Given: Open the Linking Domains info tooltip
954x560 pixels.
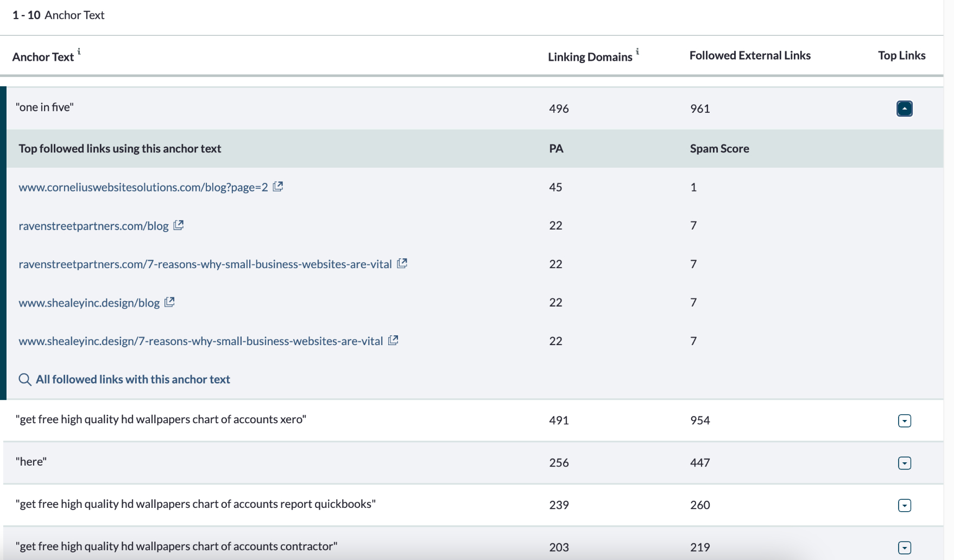Looking at the screenshot, I should 637,52.
